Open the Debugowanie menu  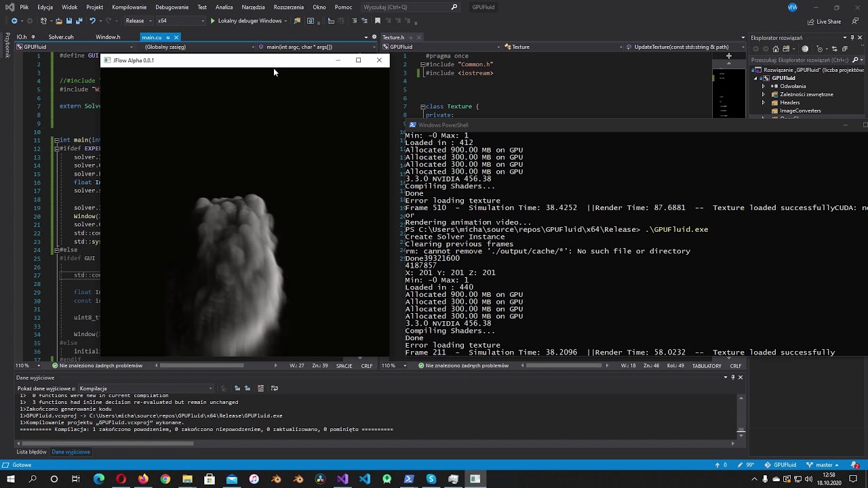pyautogui.click(x=172, y=7)
